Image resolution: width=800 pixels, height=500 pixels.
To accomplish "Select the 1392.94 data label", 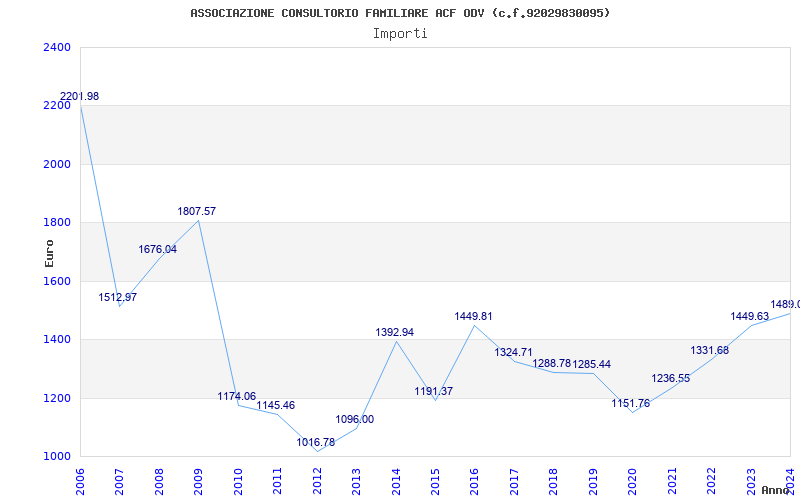I will point(395,333).
